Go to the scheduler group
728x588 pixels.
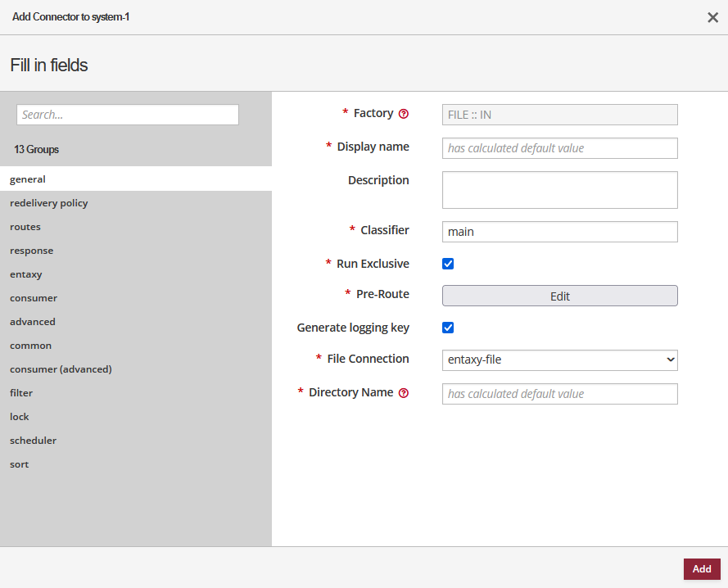point(33,441)
